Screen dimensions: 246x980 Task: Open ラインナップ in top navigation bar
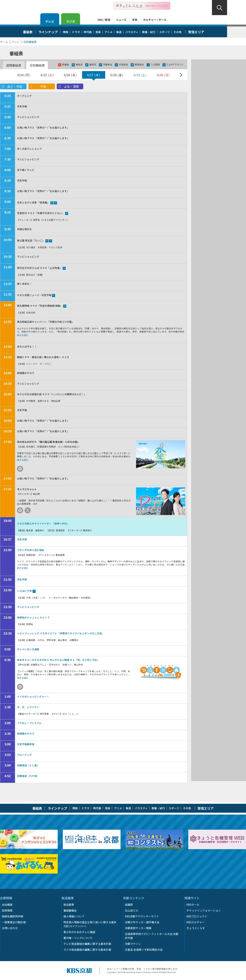click(x=48, y=32)
